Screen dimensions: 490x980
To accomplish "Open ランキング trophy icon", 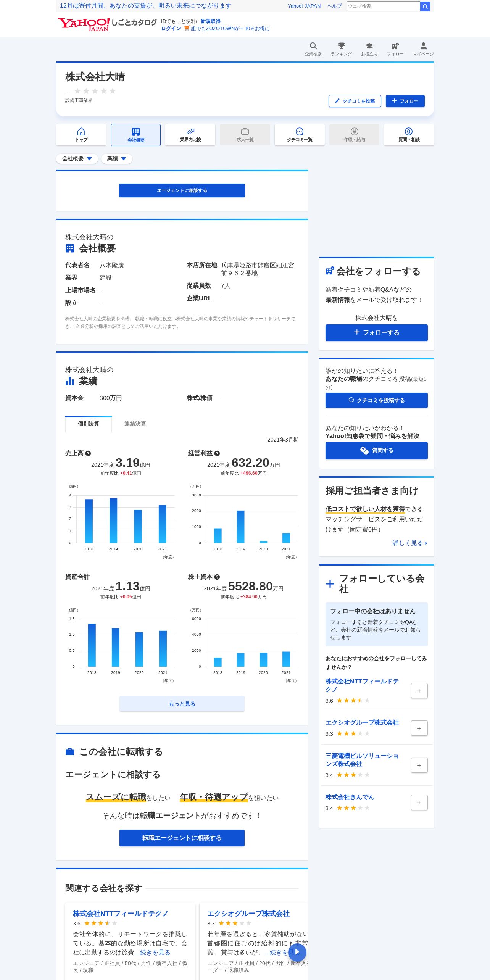I will (x=341, y=49).
